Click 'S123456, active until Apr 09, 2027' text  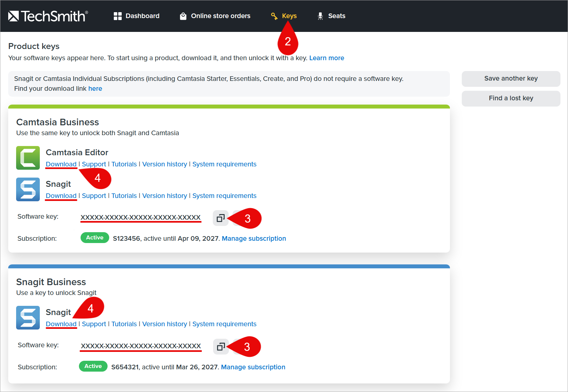point(166,238)
